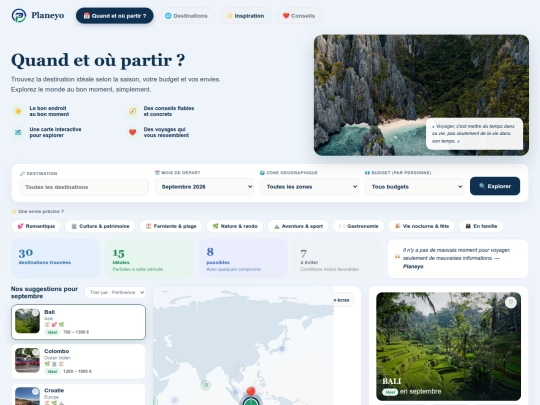Filter by the 15 idéales card

(149, 258)
